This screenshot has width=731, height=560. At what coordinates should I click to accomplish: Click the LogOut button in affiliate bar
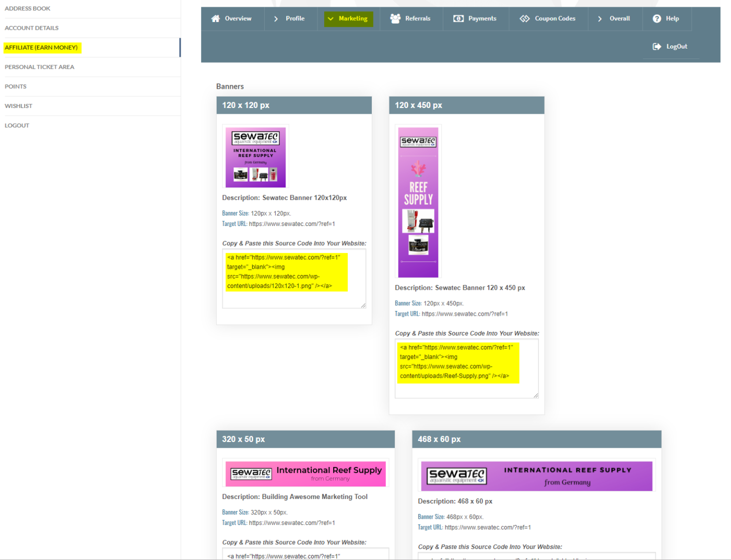(670, 46)
